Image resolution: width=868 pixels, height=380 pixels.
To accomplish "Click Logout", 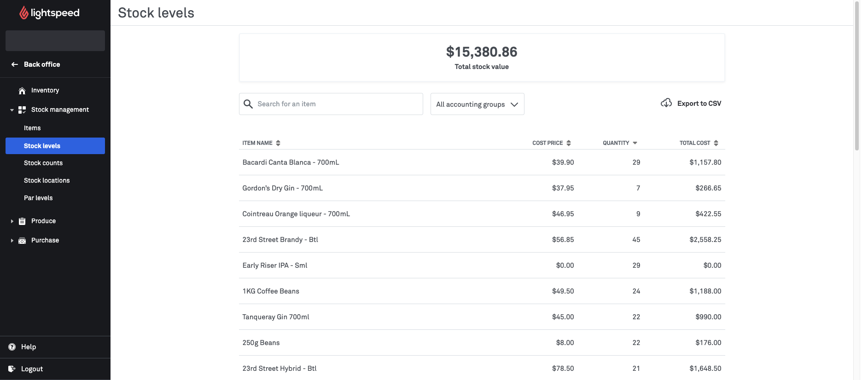I will (x=32, y=369).
